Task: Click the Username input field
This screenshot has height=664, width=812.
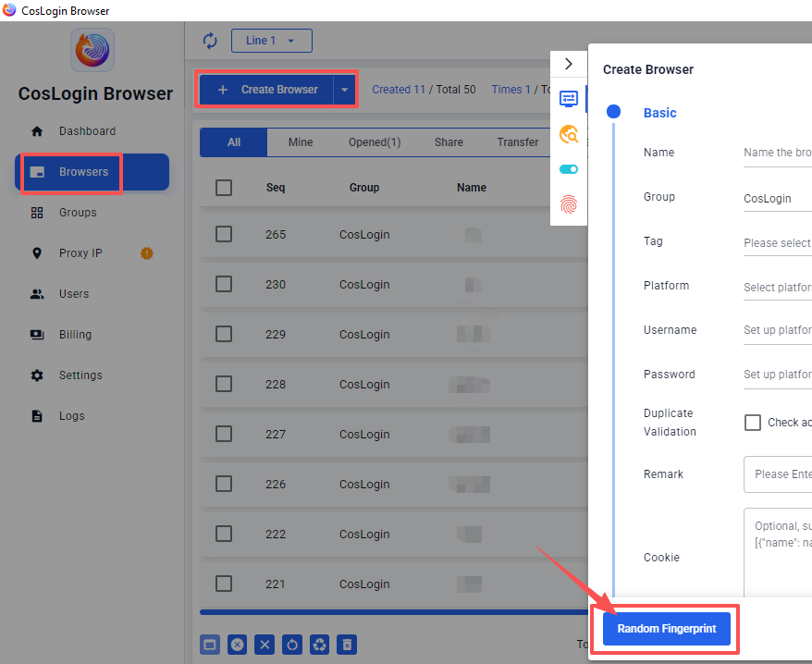Action: 777,330
